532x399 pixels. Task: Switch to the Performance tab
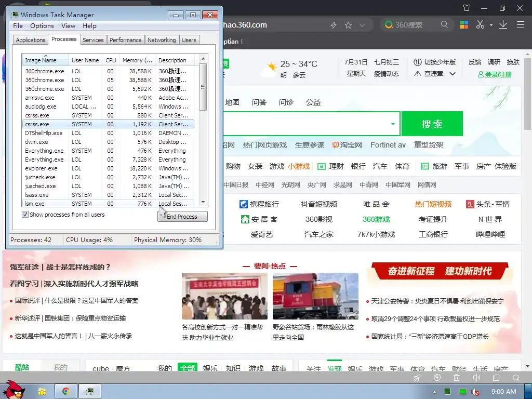click(x=126, y=40)
